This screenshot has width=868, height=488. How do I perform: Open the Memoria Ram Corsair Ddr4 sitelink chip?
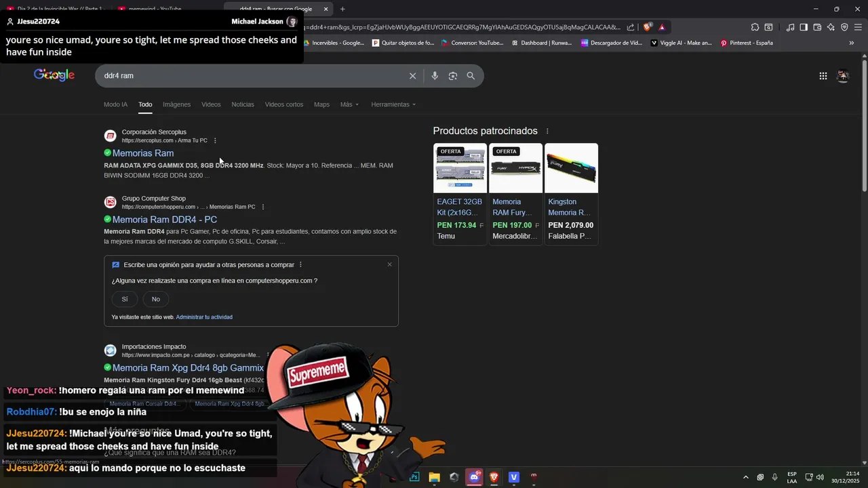click(x=144, y=404)
